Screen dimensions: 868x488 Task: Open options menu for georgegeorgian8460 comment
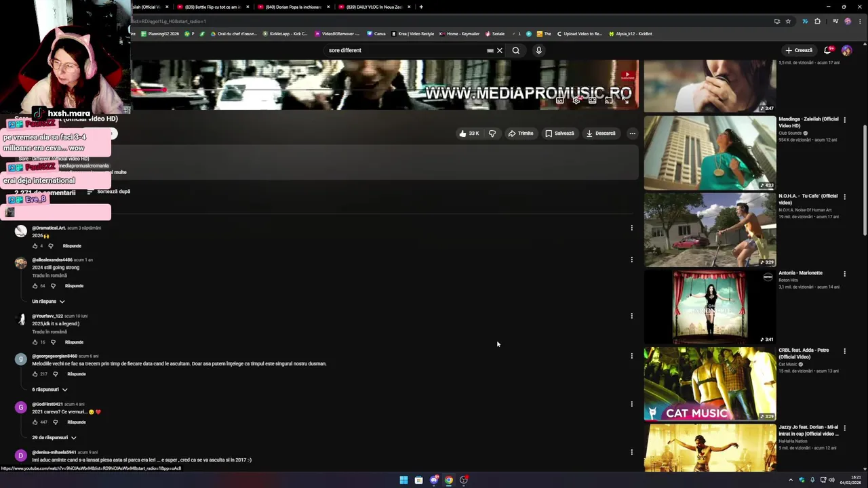coord(631,356)
